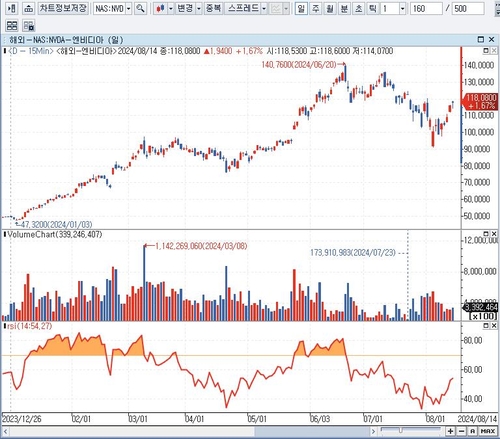The width and height of the screenshot is (500, 439).
Task: Click the magnifier symbol search icon
Action: (141, 8)
